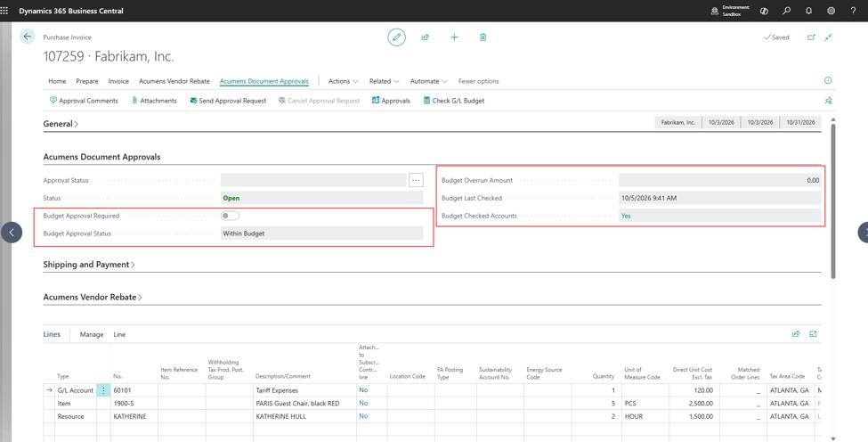
Task: Select the Acumens Vendor Rebate tab
Action: tap(174, 81)
